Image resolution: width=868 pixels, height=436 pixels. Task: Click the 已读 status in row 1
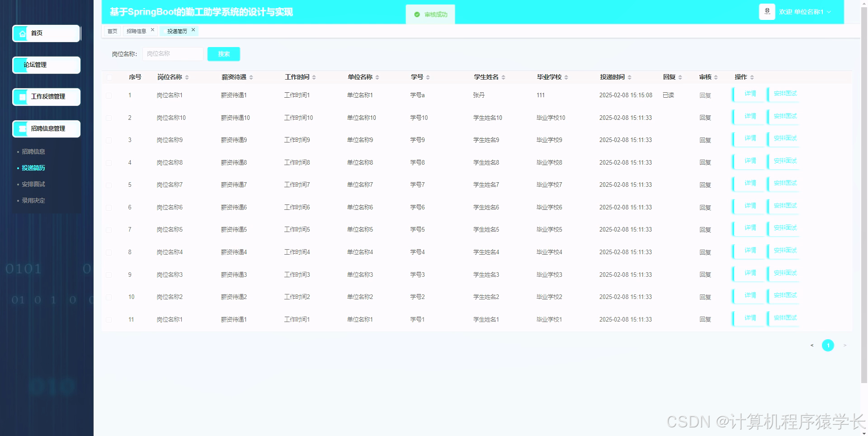(668, 95)
